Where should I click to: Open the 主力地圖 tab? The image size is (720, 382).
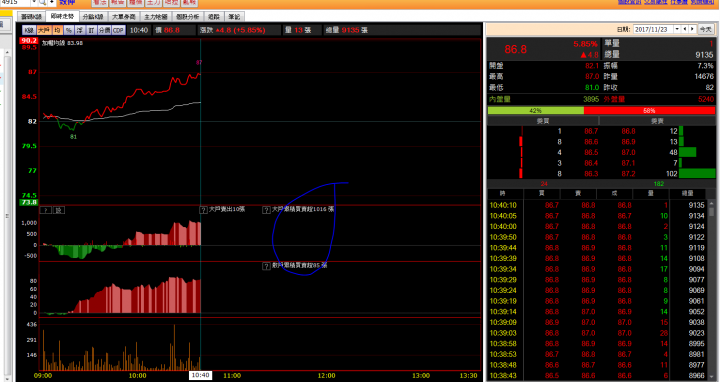[156, 17]
